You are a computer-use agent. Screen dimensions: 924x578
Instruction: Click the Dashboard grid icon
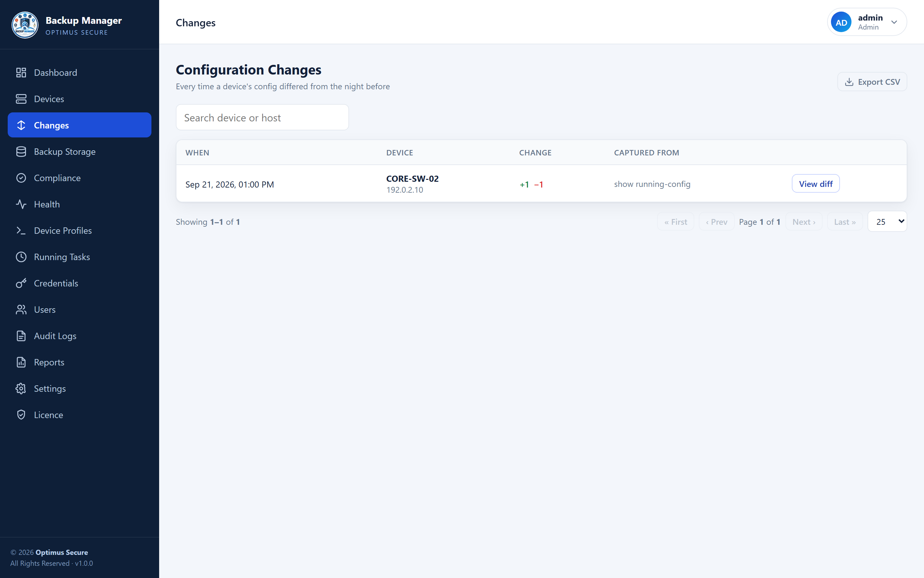coord(21,73)
